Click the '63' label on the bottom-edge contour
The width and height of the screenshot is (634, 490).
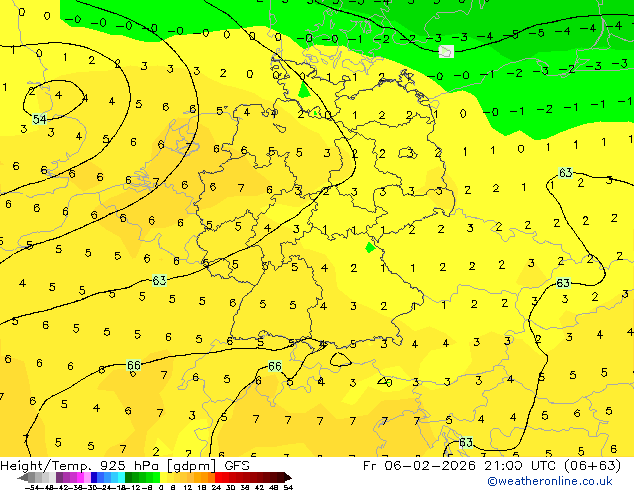click(x=466, y=442)
